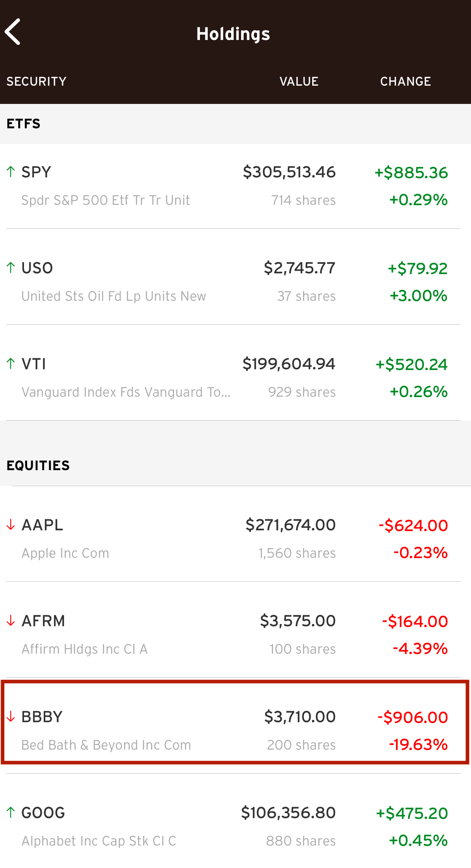
Task: Sort by the CHANGE column header
Action: [406, 81]
